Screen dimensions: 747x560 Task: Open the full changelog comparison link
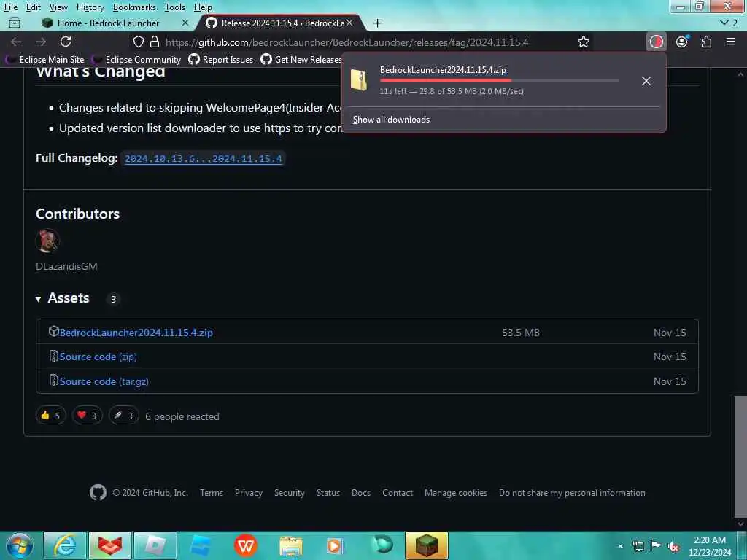[x=204, y=158]
